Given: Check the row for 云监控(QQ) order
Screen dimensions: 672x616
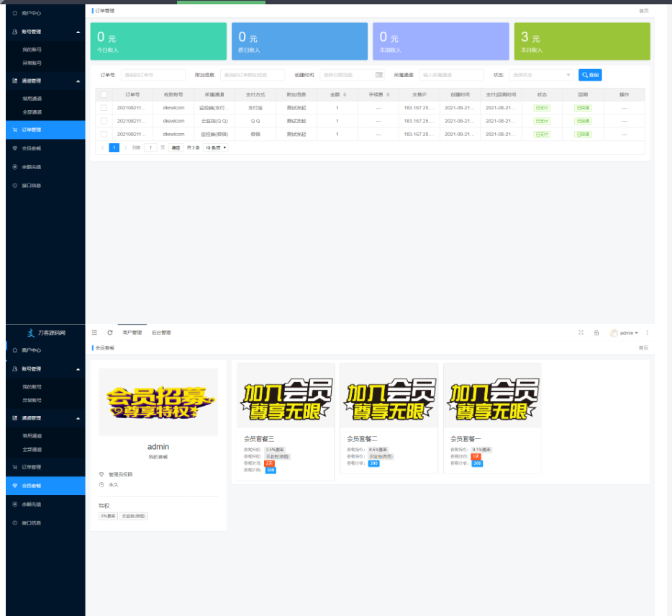Looking at the screenshot, I should 104,121.
